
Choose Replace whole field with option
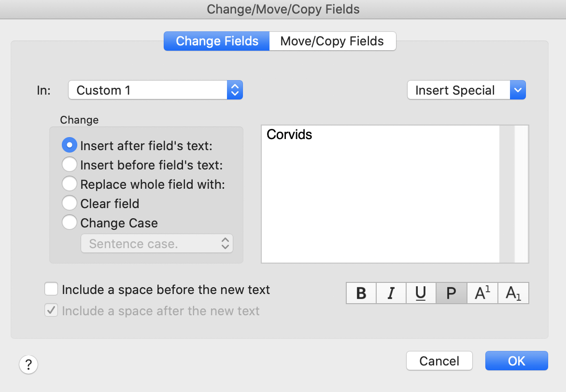(70, 184)
